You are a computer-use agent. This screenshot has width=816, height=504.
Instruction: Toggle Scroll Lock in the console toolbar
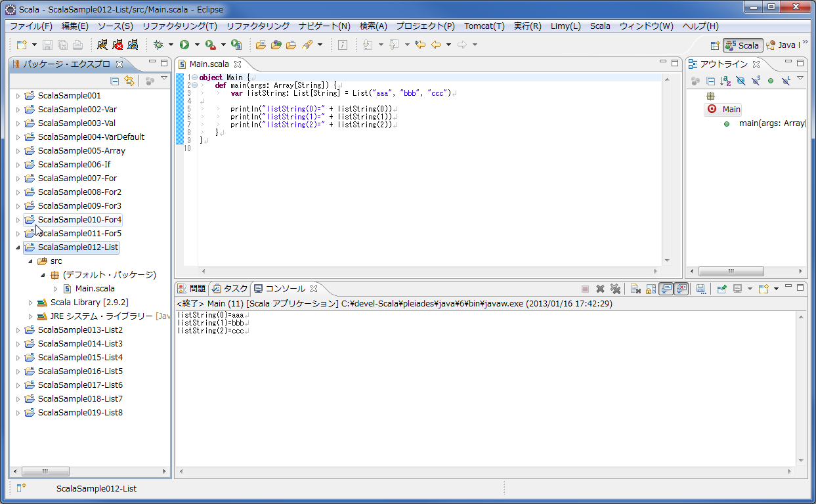(650, 289)
